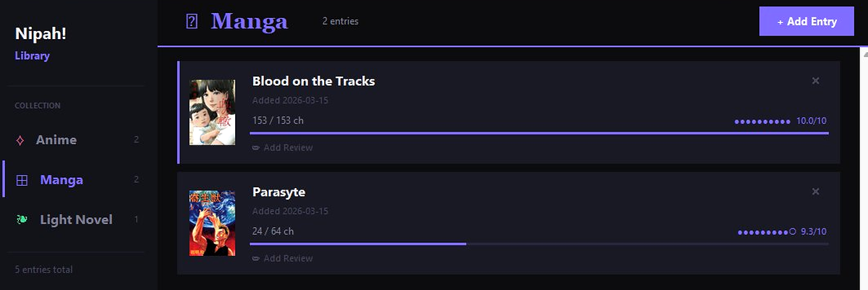Click the Anime diamond icon in sidebar
The width and height of the screenshot is (868, 290).
pyautogui.click(x=20, y=140)
